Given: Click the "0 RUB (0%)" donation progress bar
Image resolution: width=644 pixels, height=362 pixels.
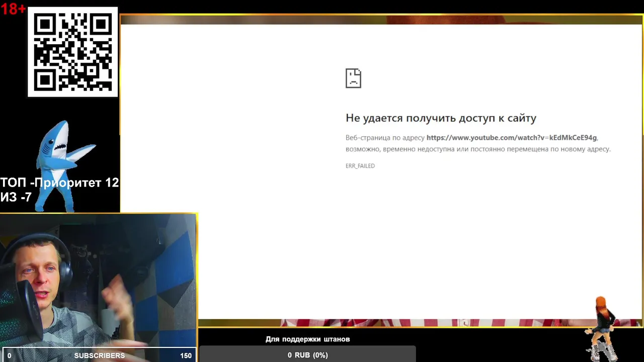Looking at the screenshot, I should 308,354.
